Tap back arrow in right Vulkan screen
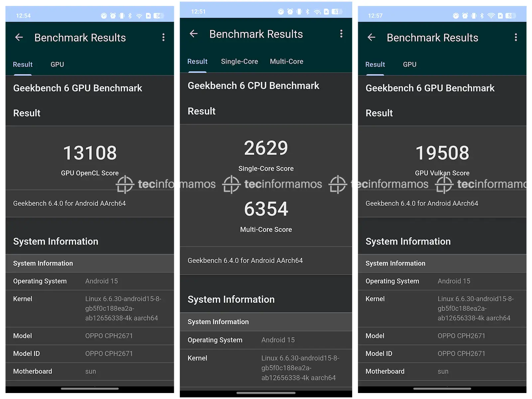532x399 pixels. point(371,38)
